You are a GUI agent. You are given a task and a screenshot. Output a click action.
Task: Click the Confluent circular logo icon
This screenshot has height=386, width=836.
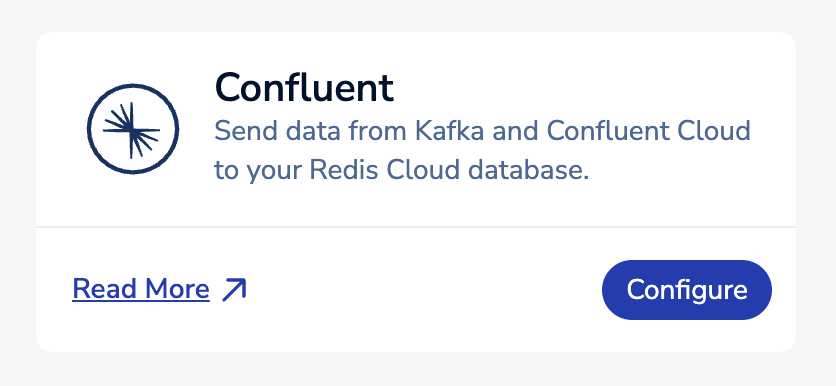[x=133, y=129]
